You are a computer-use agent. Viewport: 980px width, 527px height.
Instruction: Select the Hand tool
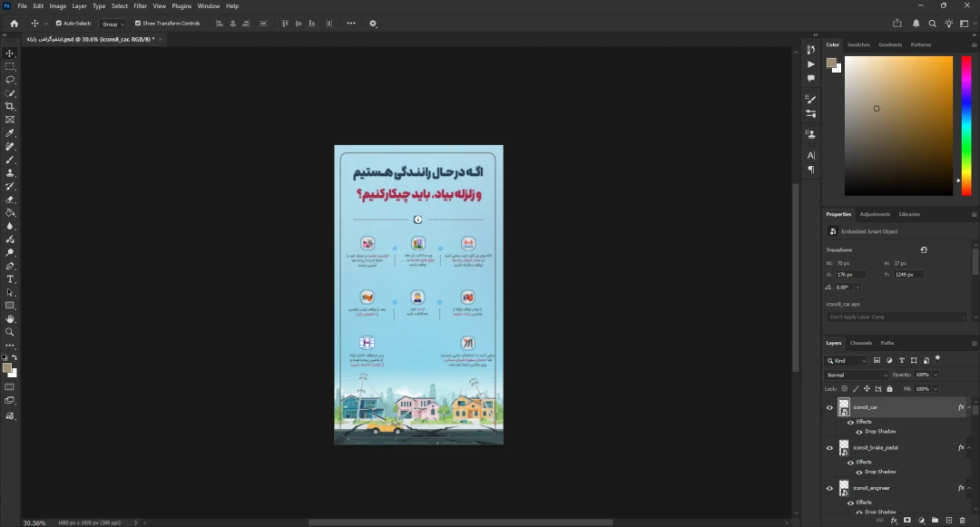(10, 319)
